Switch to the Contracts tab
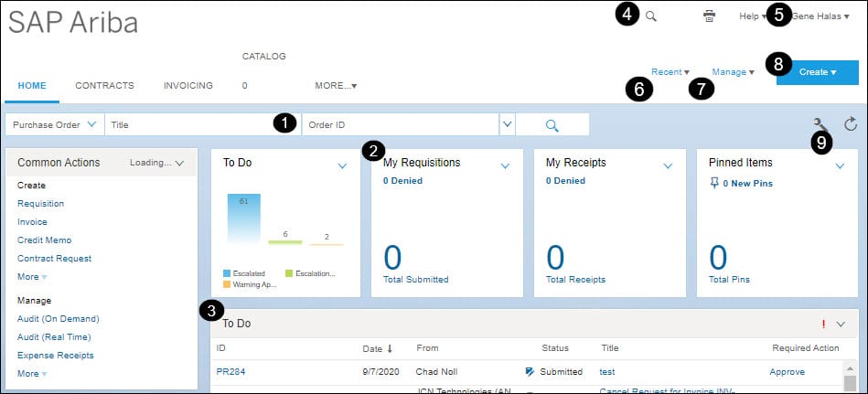The image size is (868, 394). coord(104,86)
